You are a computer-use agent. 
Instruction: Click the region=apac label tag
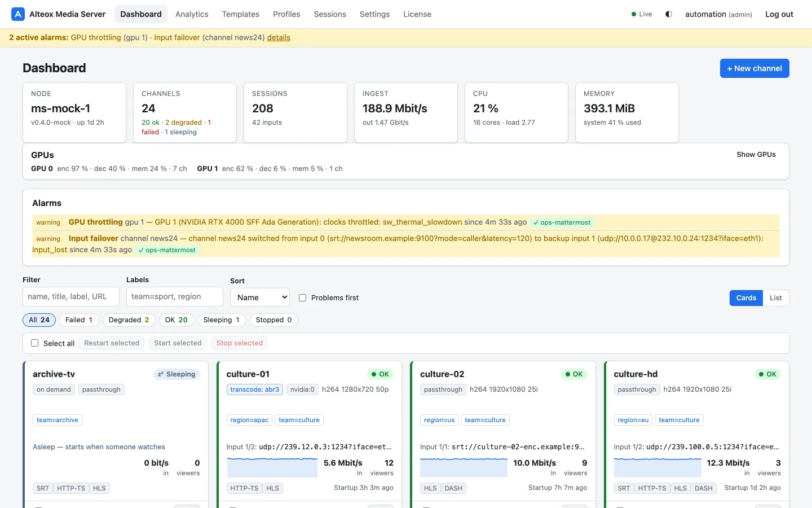249,420
